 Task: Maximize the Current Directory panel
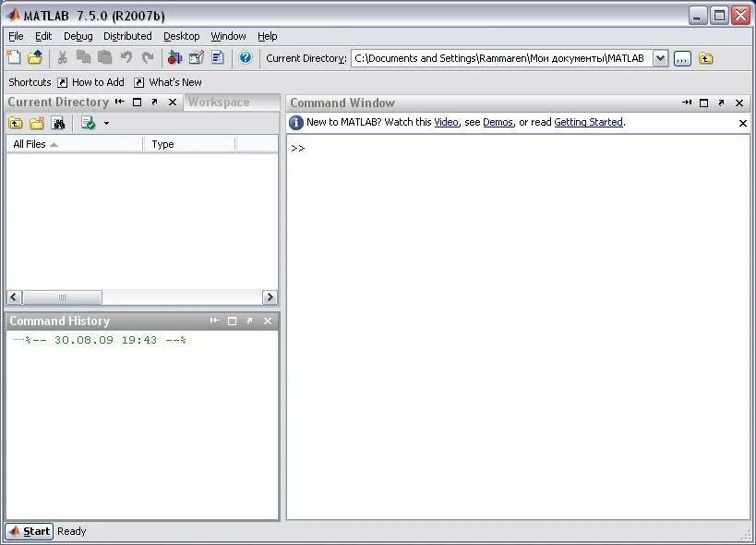(137, 103)
